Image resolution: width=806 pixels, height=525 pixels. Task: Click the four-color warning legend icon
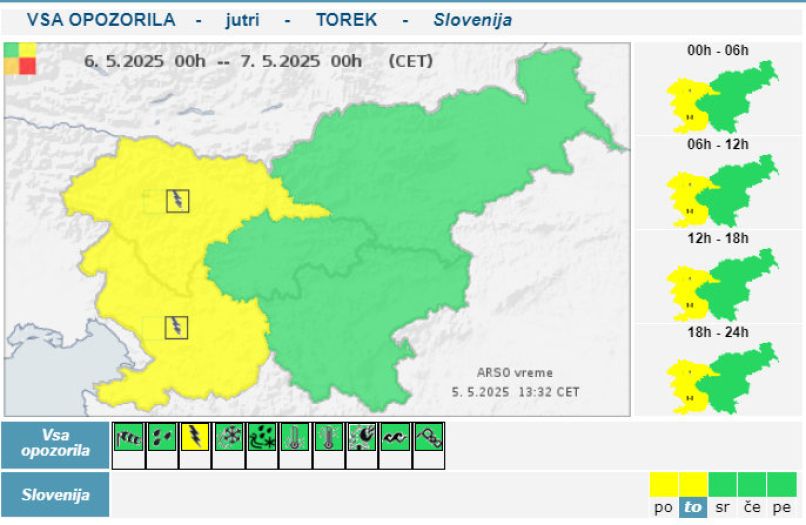(x=20, y=59)
